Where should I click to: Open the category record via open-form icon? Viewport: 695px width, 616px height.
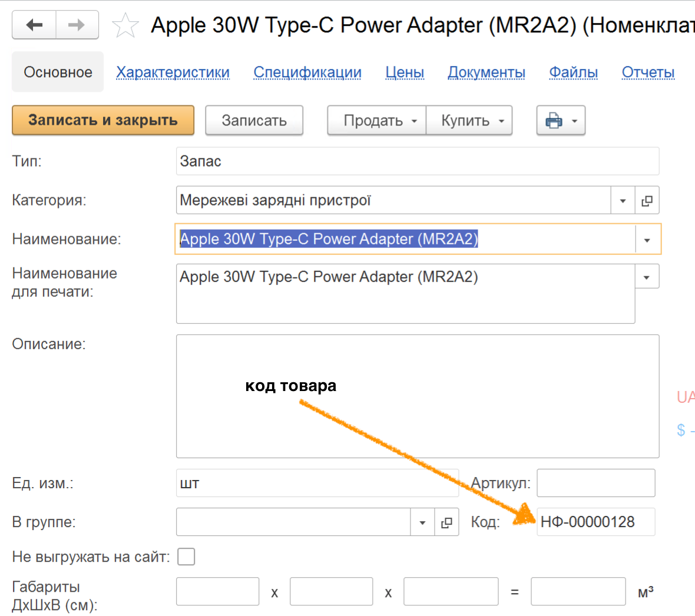pyautogui.click(x=647, y=201)
